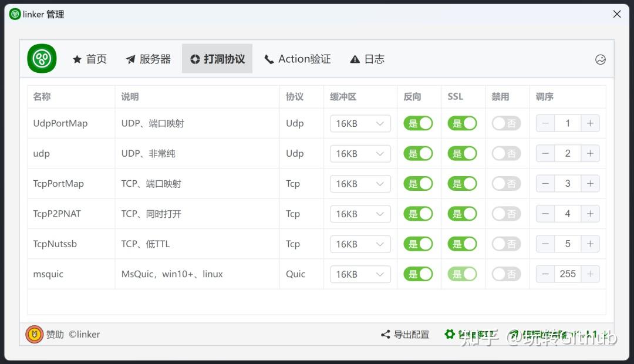Screen dimensions: 634x364
Task: Toggle 反向 switch for msquic
Action: (418, 274)
